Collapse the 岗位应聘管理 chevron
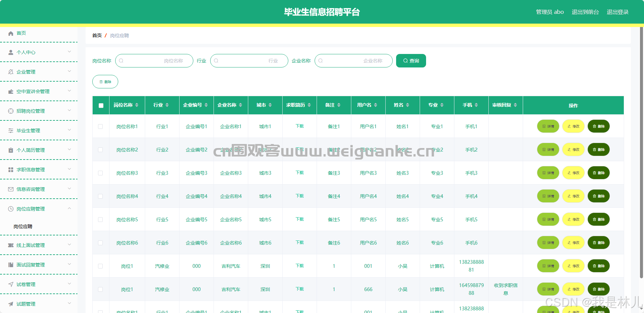The height and width of the screenshot is (313, 644). (69, 208)
